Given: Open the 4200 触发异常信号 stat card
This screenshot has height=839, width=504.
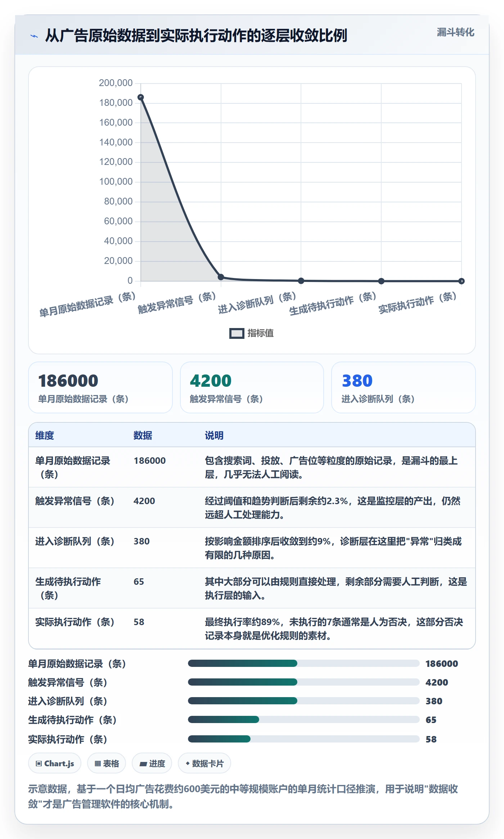Looking at the screenshot, I should [252, 387].
